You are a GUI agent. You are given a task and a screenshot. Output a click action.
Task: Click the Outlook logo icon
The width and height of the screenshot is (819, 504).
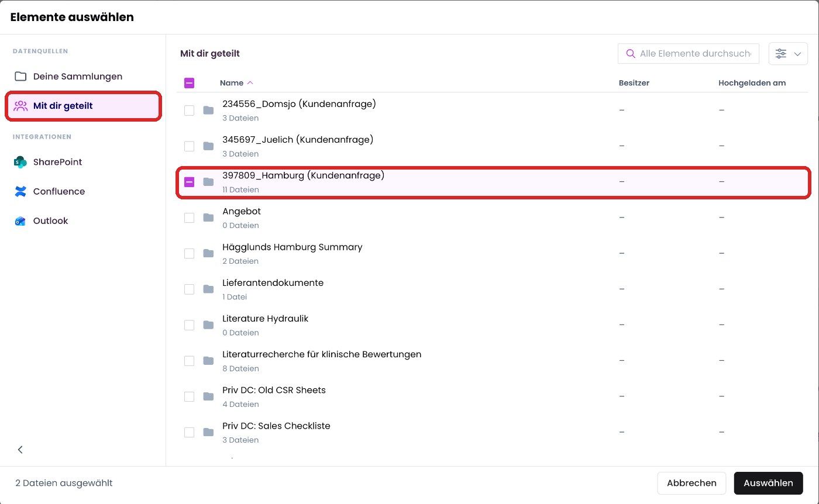coord(20,220)
